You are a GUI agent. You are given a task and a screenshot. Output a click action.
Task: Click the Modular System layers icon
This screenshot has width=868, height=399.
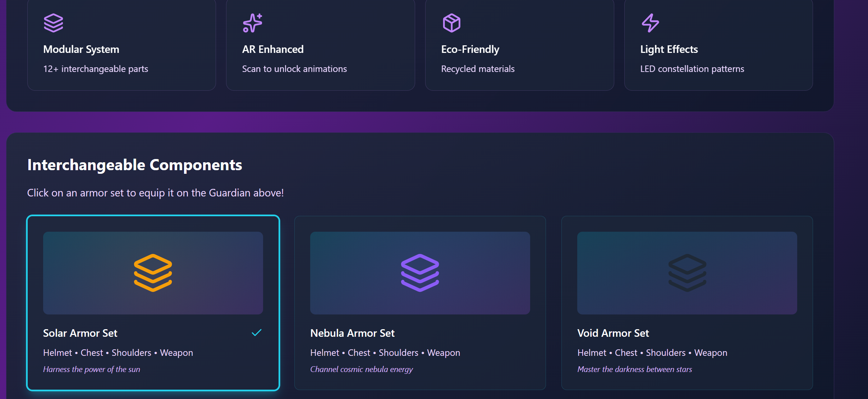[53, 23]
